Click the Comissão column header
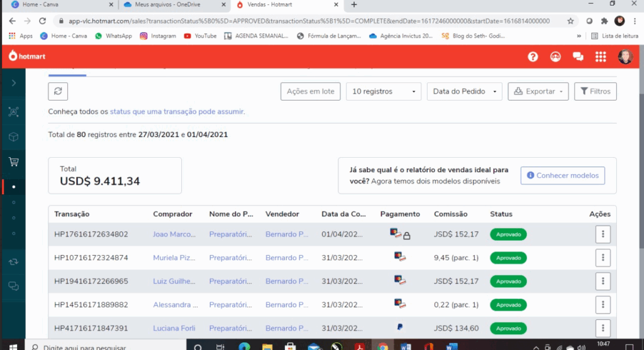Screen dimensions: 644x350 point(450,214)
